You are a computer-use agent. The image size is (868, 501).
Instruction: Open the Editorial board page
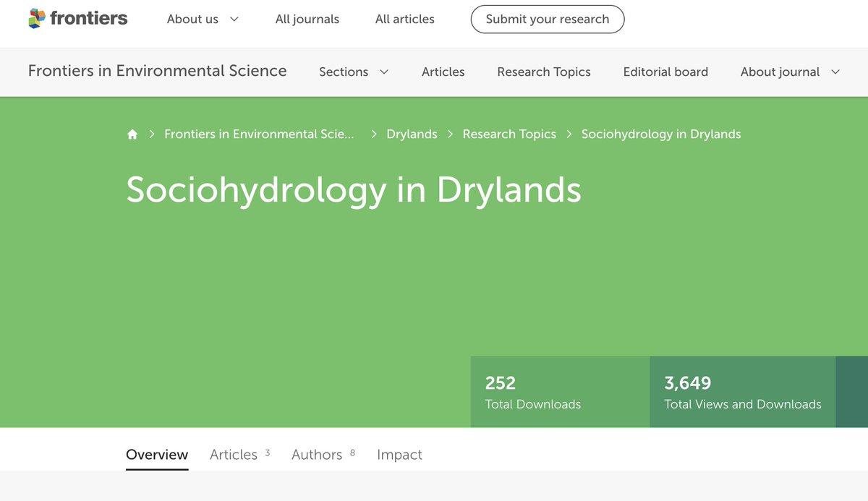(x=665, y=72)
